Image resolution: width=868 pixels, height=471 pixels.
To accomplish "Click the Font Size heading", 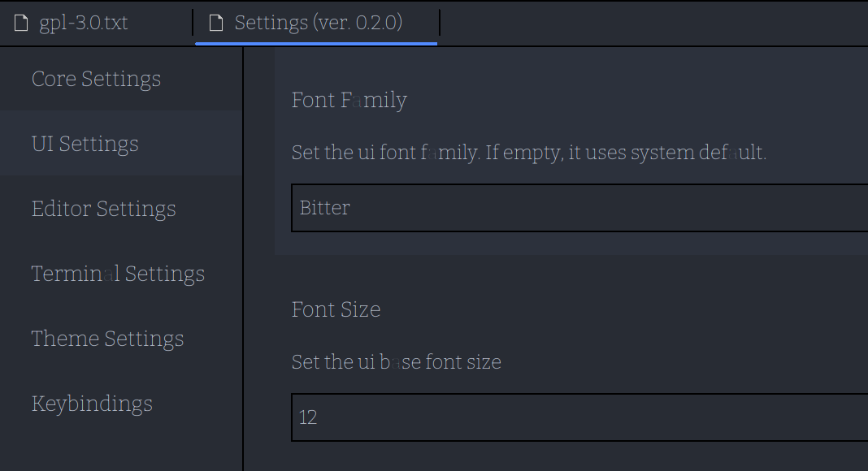I will coord(336,309).
